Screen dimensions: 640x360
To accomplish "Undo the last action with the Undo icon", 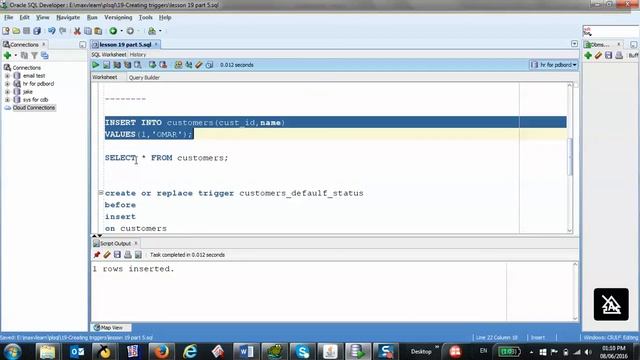I will [x=52, y=31].
